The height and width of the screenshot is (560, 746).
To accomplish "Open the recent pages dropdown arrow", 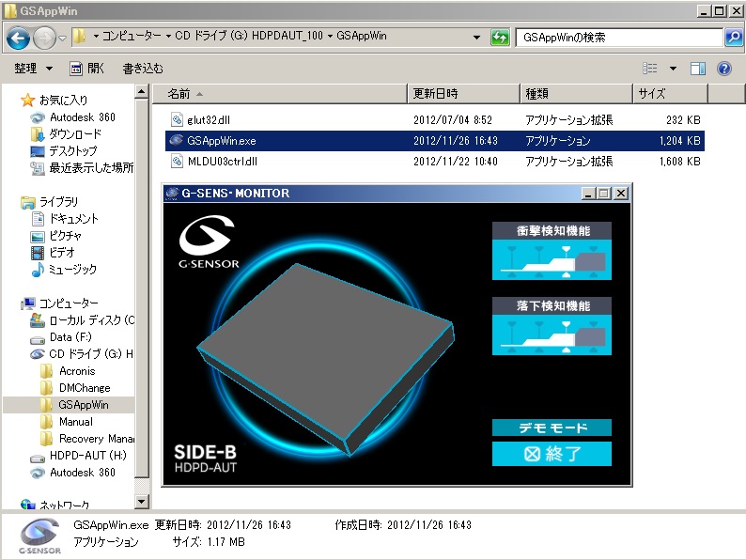I will coord(62,39).
